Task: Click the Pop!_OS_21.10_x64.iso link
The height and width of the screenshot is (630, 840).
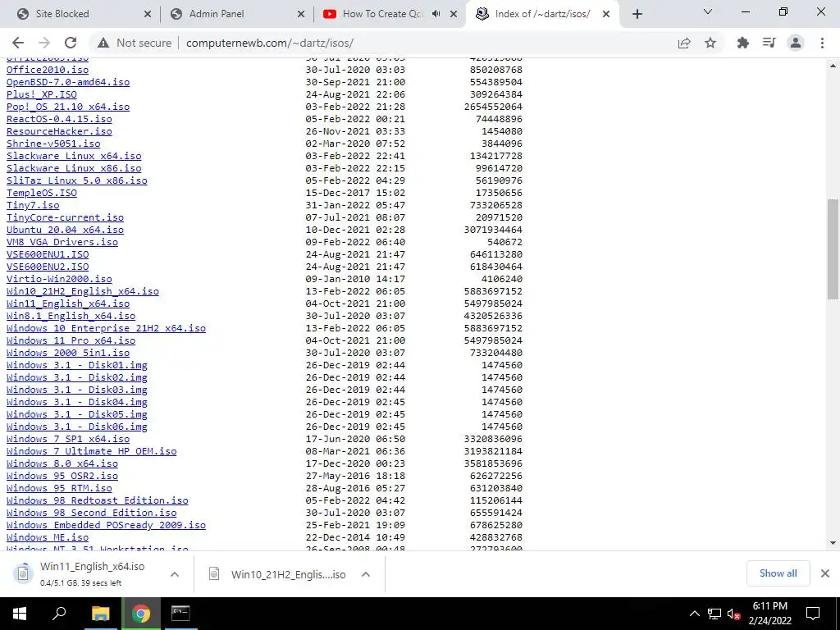Action: (x=68, y=107)
